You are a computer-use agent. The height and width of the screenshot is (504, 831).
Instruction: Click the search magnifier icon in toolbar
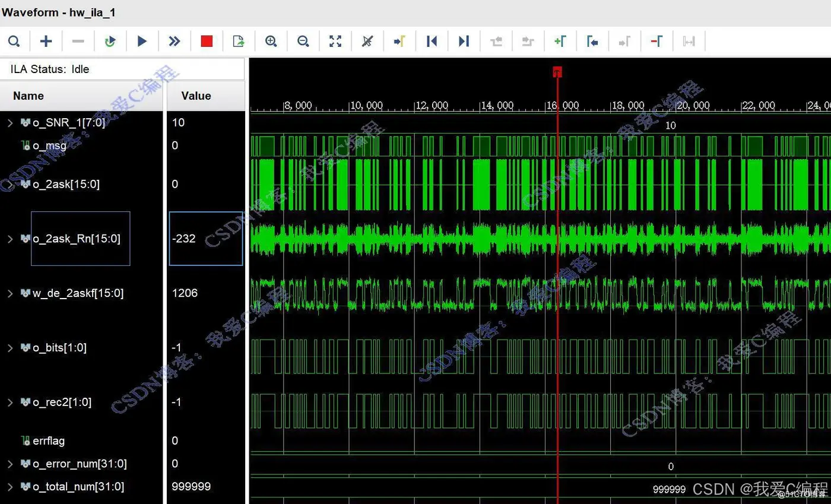(14, 41)
